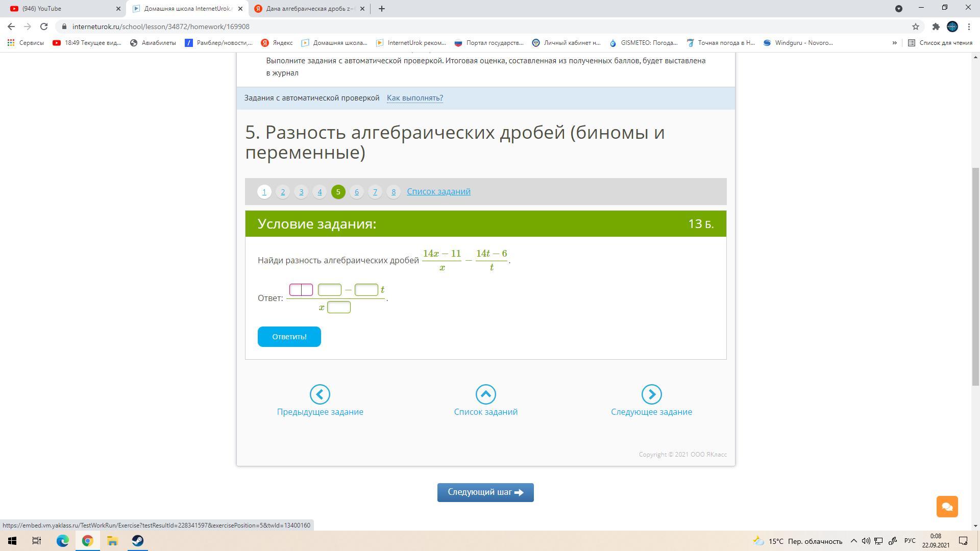Bookmark this page with the star icon
The width and height of the screenshot is (980, 551).
point(916,27)
